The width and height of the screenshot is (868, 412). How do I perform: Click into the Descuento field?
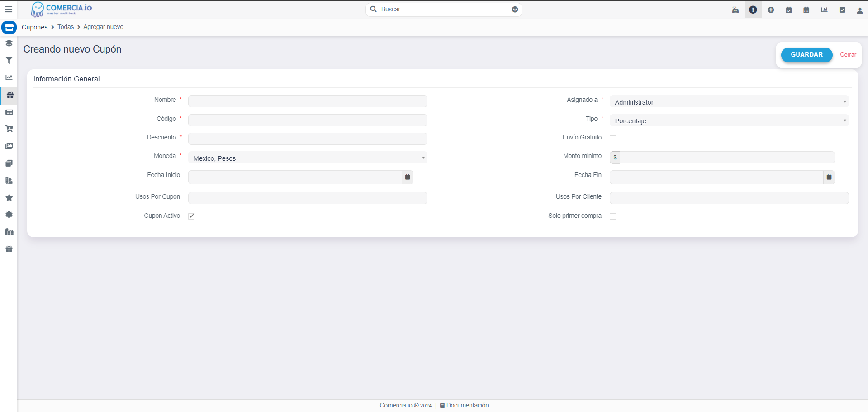[308, 139]
